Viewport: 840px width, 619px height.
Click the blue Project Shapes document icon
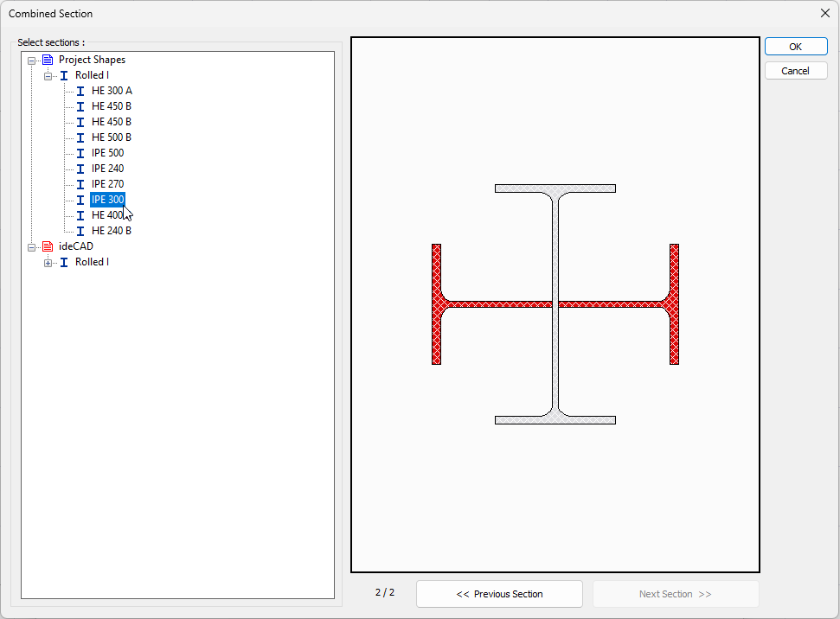[x=48, y=60]
